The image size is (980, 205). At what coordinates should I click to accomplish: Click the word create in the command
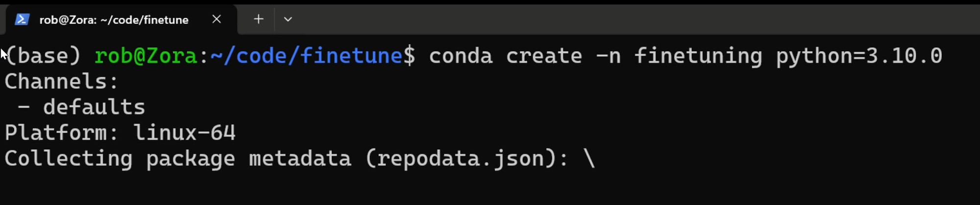click(x=544, y=56)
